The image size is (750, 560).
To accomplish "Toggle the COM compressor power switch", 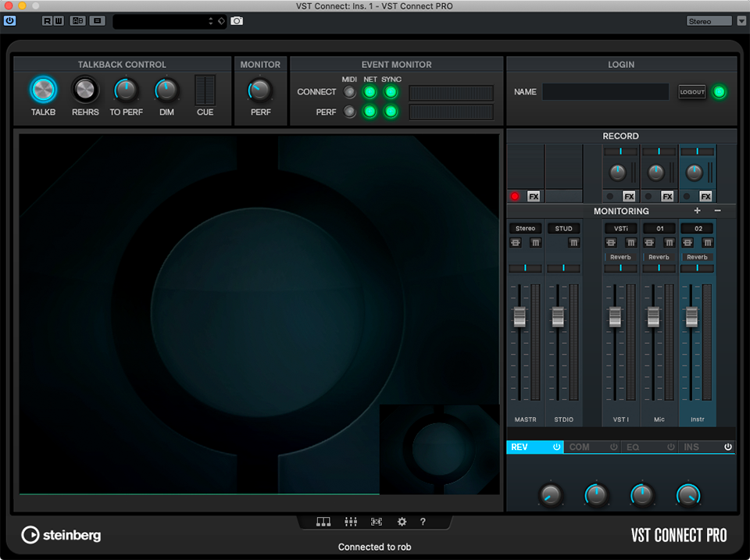I will click(614, 448).
